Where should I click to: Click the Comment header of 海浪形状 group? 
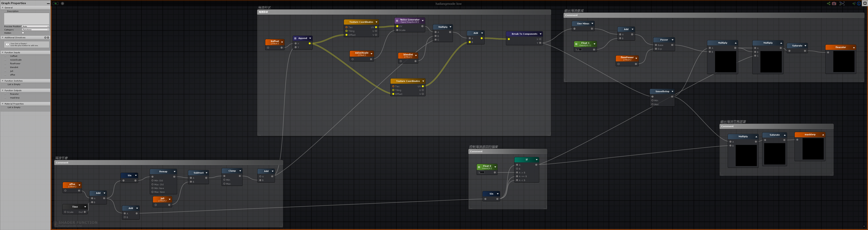click(x=404, y=12)
